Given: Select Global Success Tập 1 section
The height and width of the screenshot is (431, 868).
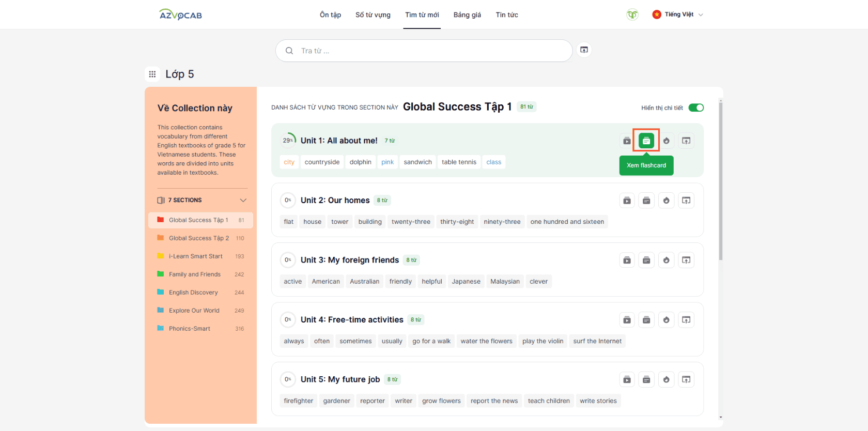Looking at the screenshot, I should tap(200, 220).
